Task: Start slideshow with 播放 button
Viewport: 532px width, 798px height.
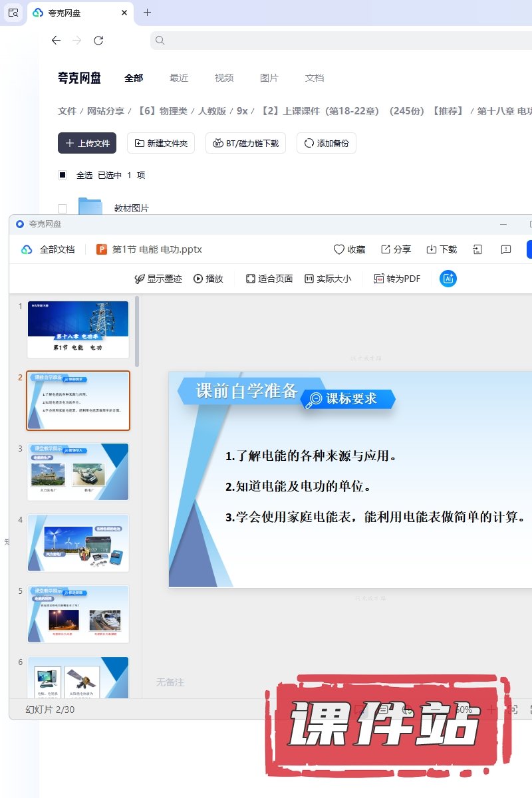Action: click(208, 279)
